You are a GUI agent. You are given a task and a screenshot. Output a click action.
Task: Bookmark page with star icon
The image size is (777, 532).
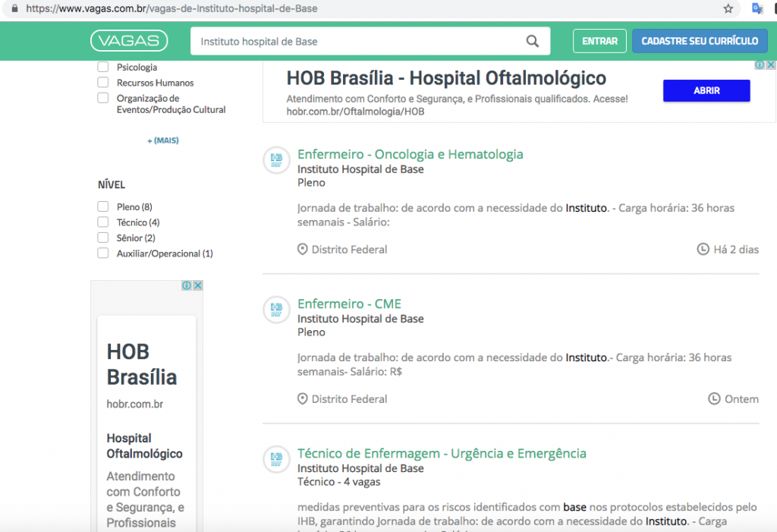(728, 9)
